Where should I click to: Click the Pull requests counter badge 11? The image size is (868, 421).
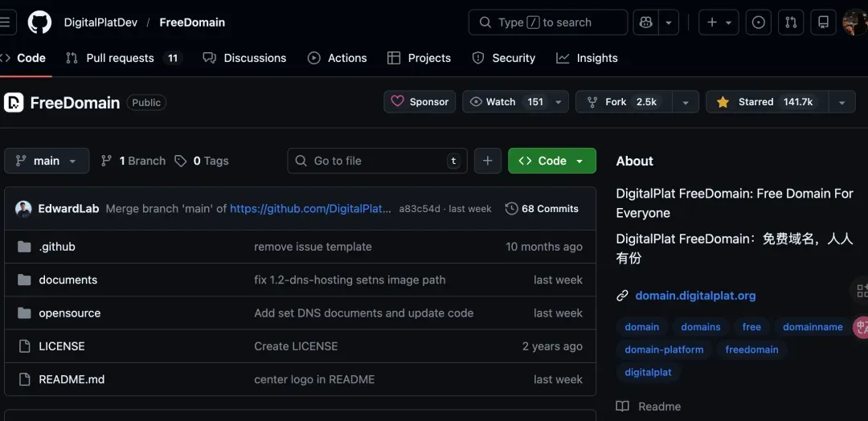(x=173, y=58)
